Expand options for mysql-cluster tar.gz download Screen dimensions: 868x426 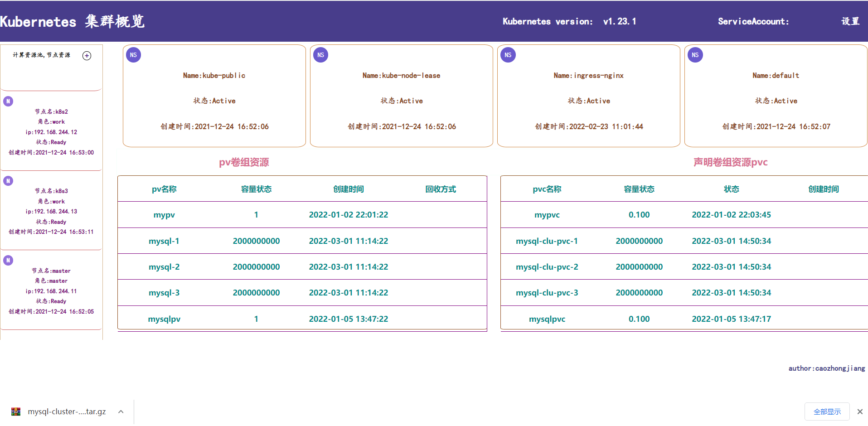[121, 411]
